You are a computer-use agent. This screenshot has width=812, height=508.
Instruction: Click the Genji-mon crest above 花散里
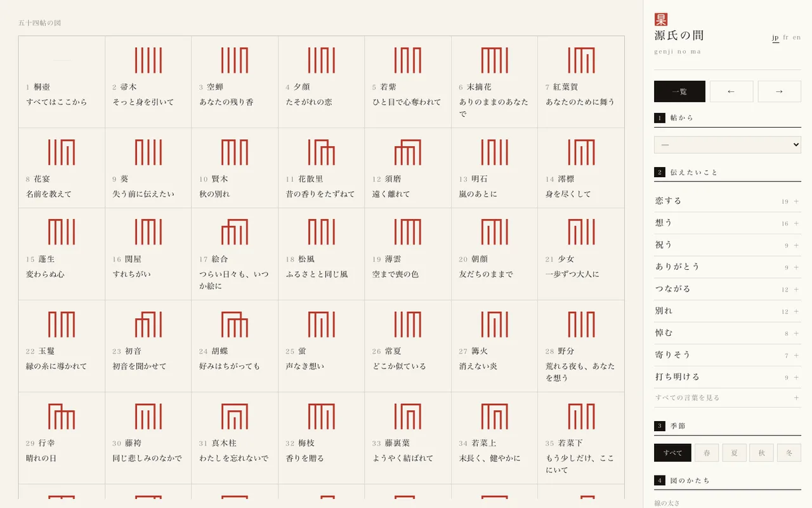pyautogui.click(x=321, y=152)
